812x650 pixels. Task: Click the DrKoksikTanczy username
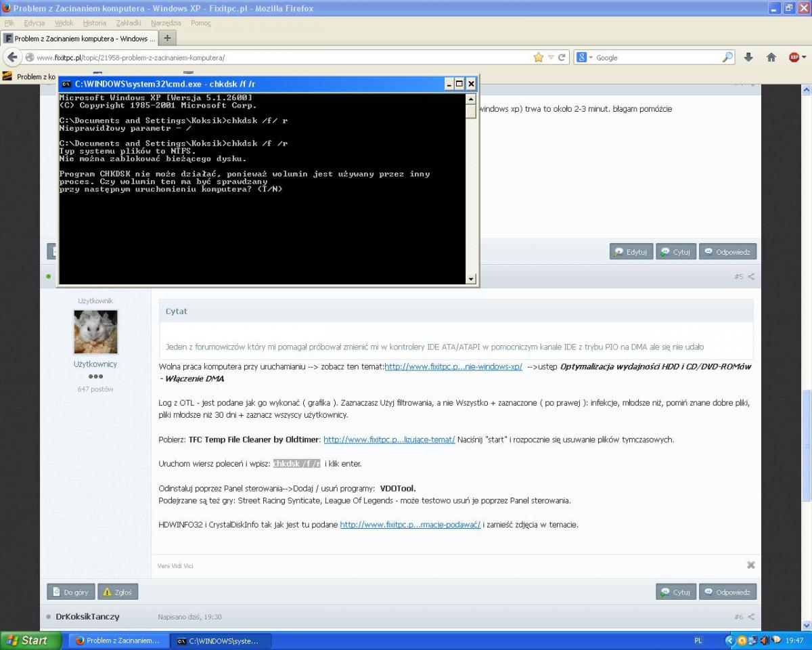point(87,617)
